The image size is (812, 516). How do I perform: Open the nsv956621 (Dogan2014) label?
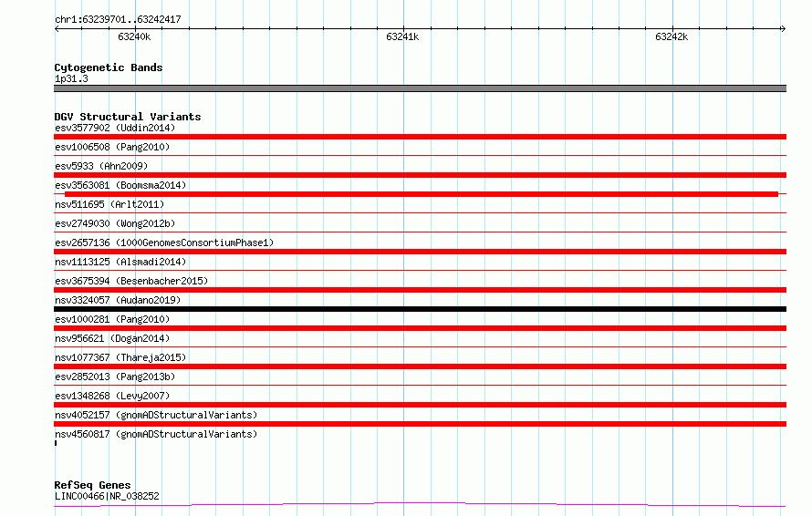coord(112,338)
